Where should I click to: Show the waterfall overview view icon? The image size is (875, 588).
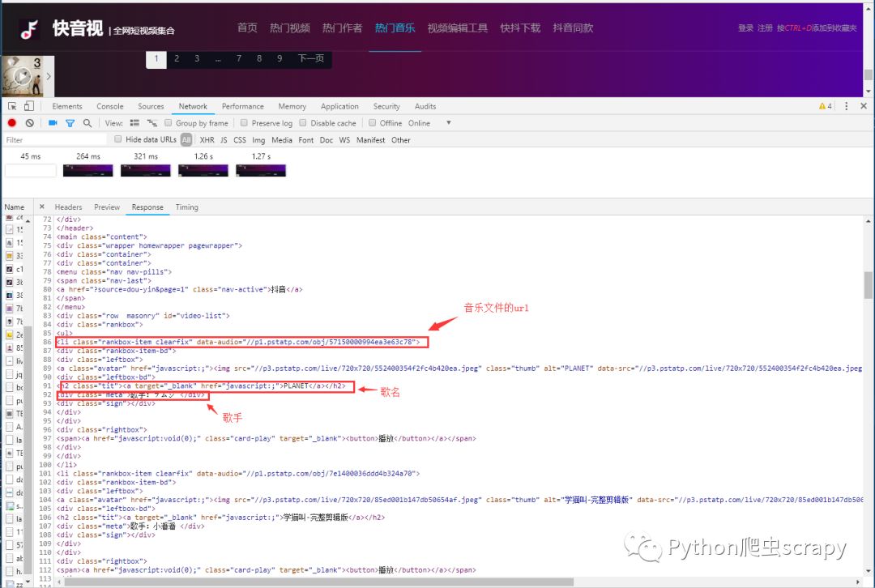click(x=152, y=123)
